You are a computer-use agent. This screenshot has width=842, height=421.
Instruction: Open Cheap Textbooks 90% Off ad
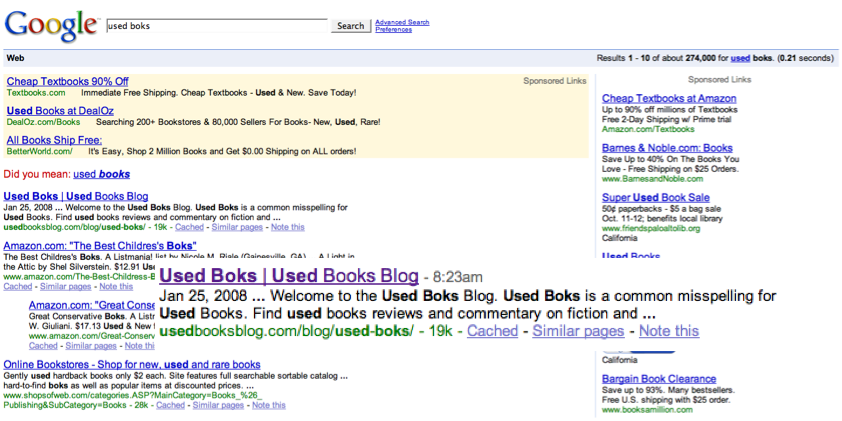click(68, 82)
